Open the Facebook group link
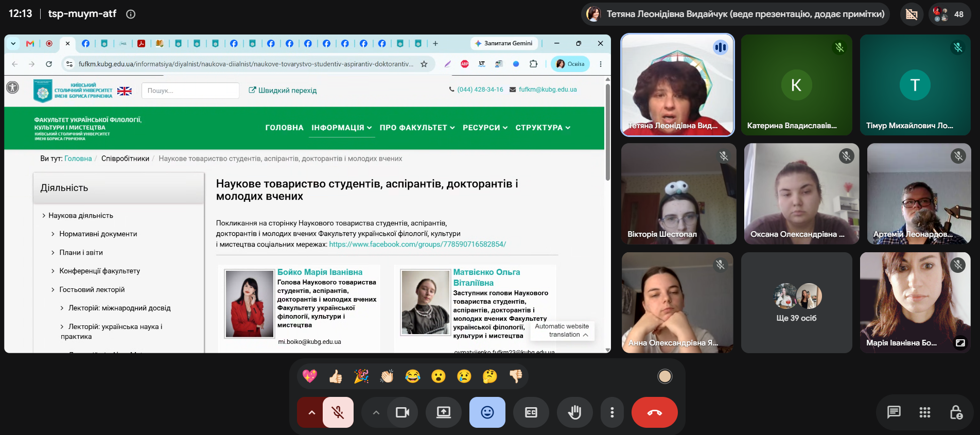The width and height of the screenshot is (980, 435). (x=417, y=244)
